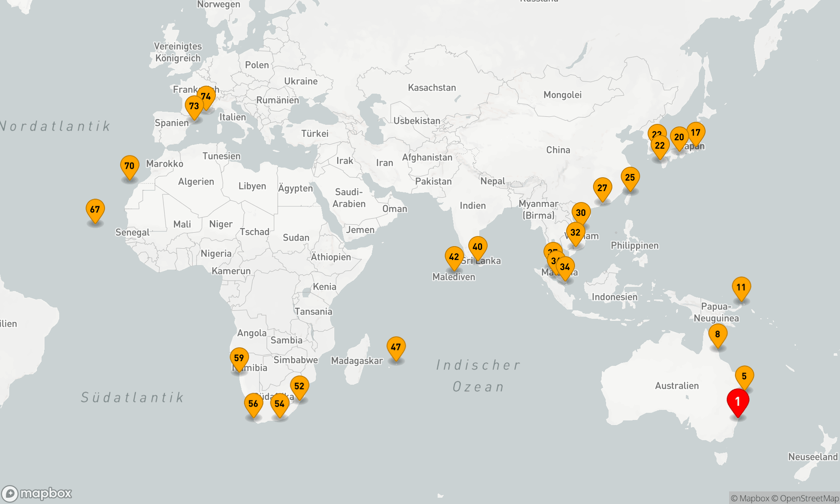This screenshot has width=840, height=504.
Task: Select marker 67 in the Atlantic
Action: click(x=95, y=210)
